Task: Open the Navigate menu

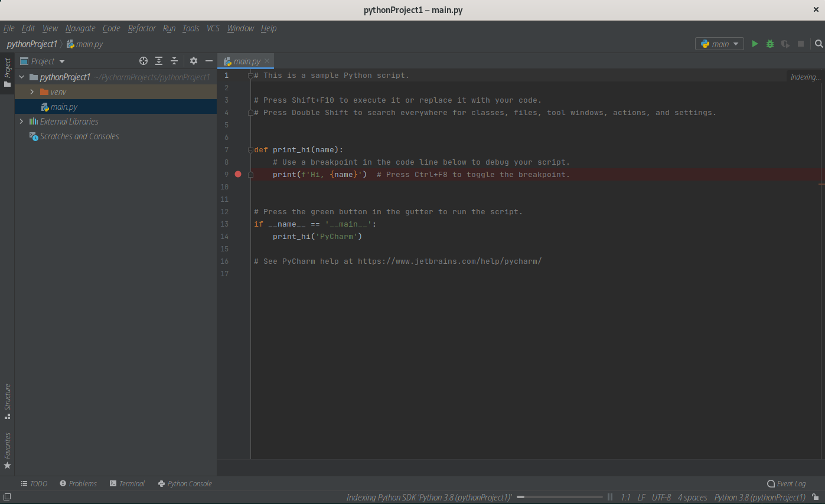Action: (80, 28)
